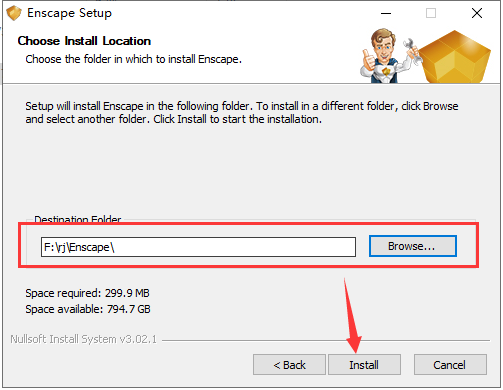Click the golden cube Enscape logo
This screenshot has height=390, width=503.
pyautogui.click(x=454, y=57)
